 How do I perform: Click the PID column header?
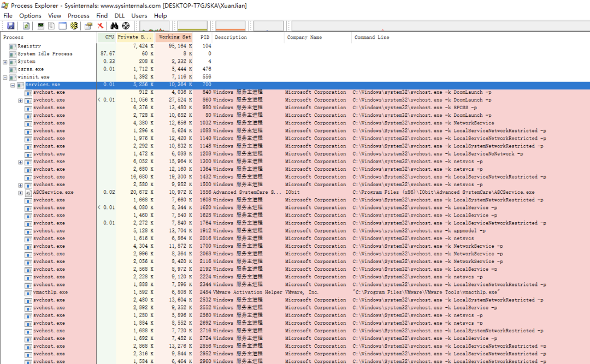(x=205, y=38)
